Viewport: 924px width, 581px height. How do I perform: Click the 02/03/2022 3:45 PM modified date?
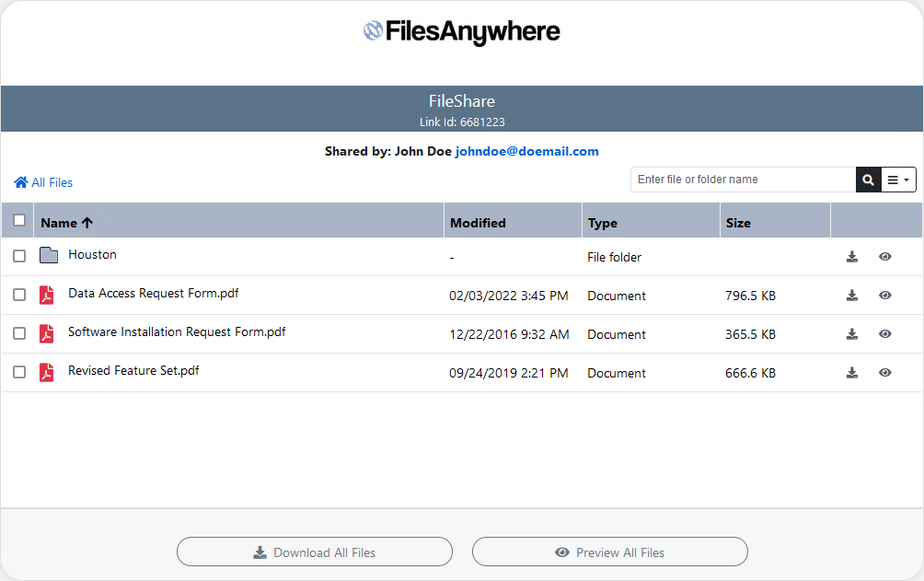click(x=509, y=296)
